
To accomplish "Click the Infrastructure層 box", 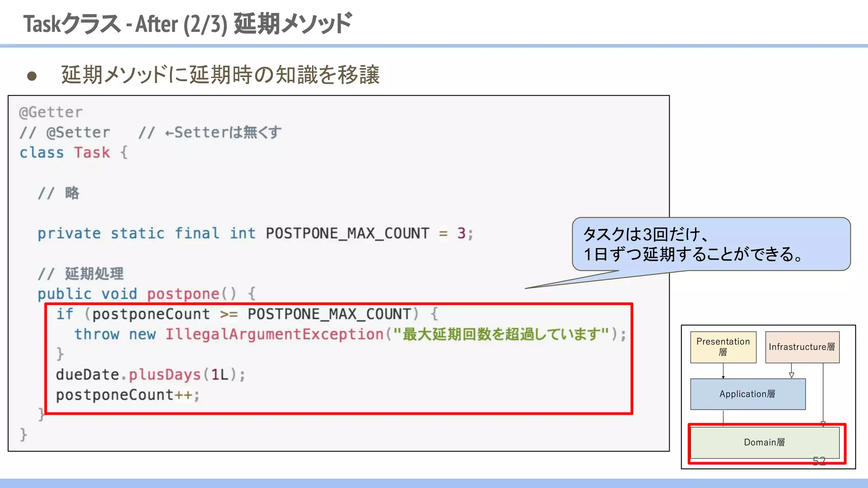I will [802, 347].
